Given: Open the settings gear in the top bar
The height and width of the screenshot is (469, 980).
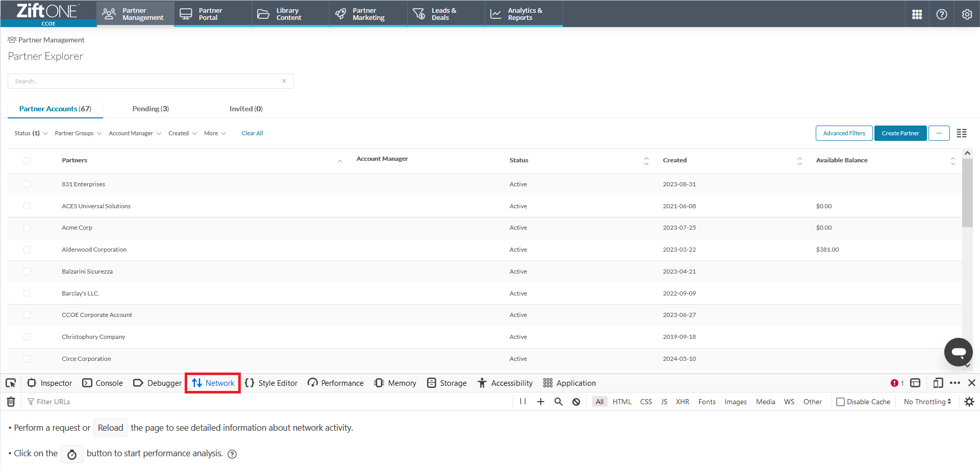Looking at the screenshot, I should point(967,14).
